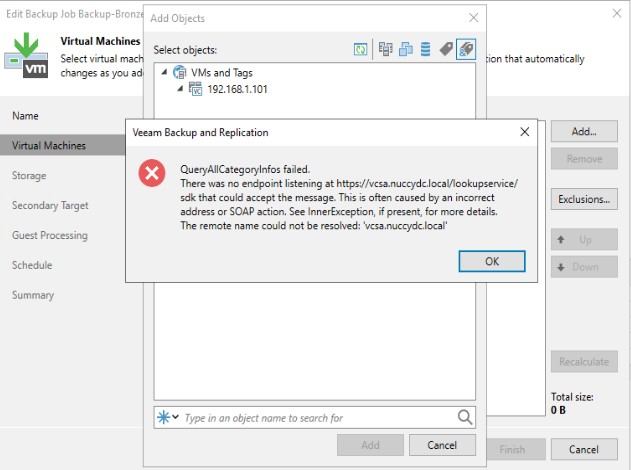Collapse the VMs and Tags tree node

point(164,72)
